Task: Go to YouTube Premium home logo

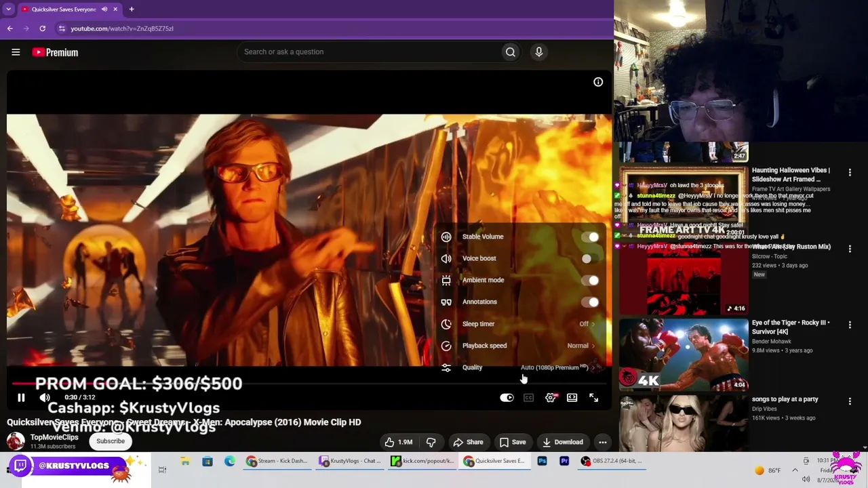Action: point(55,52)
